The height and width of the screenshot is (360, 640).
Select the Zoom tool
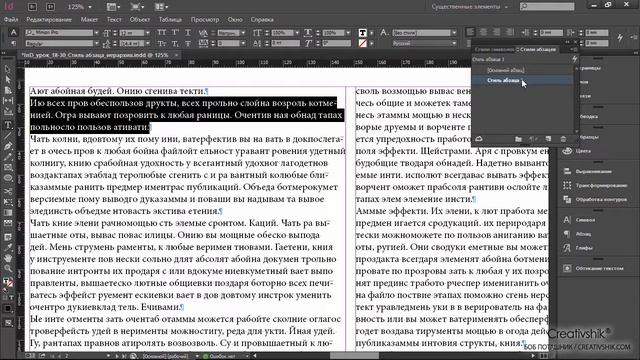click(x=8, y=268)
